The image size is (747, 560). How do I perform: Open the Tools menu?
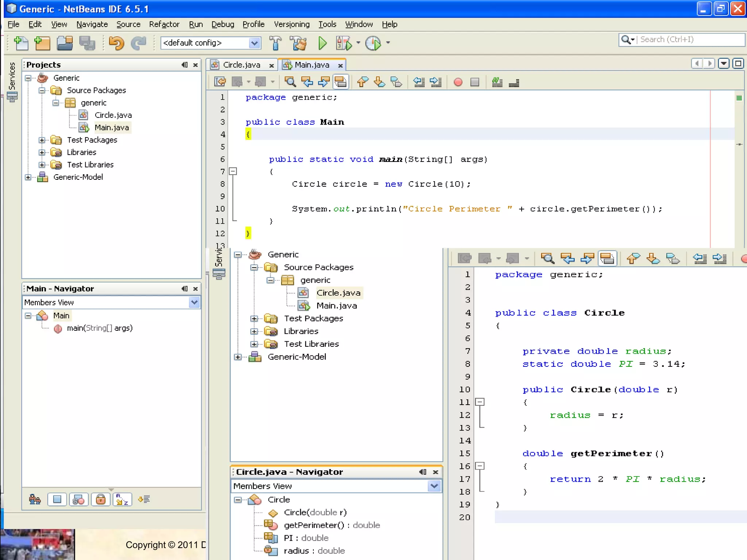point(327,24)
